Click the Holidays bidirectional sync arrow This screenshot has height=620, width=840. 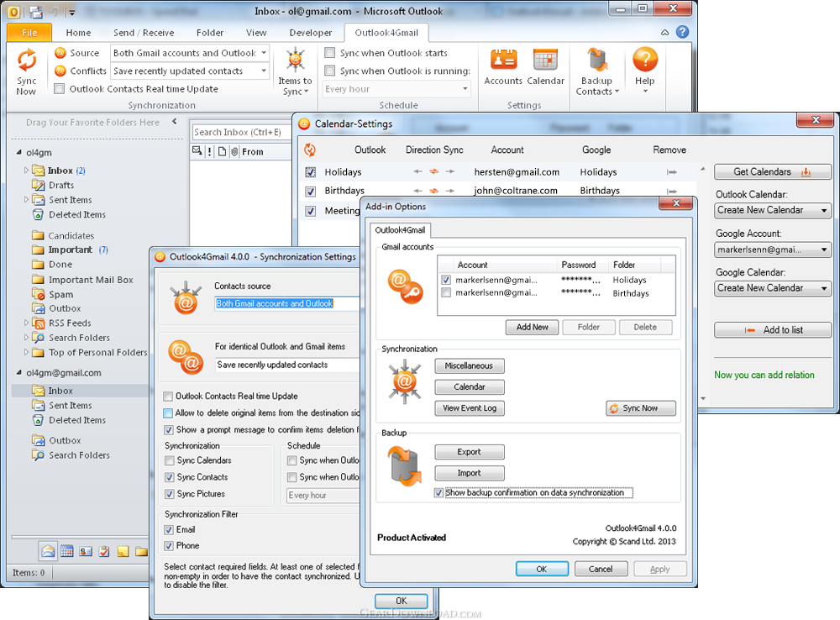coord(434,171)
